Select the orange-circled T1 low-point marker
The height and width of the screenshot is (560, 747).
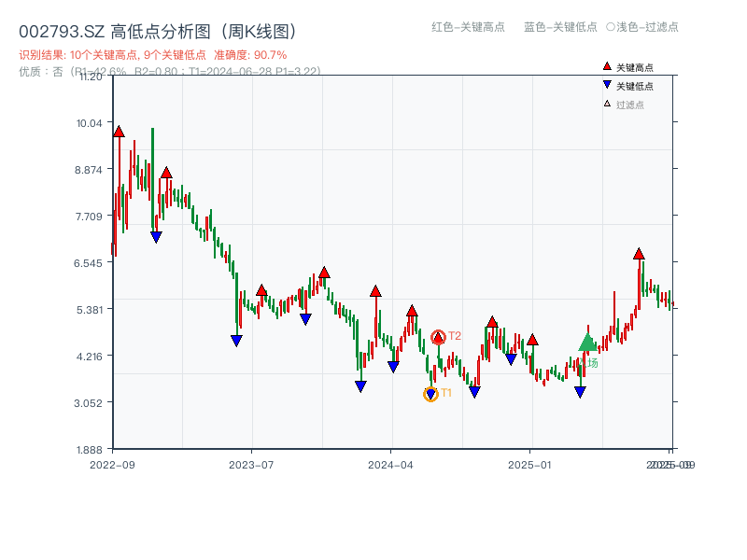[431, 393]
